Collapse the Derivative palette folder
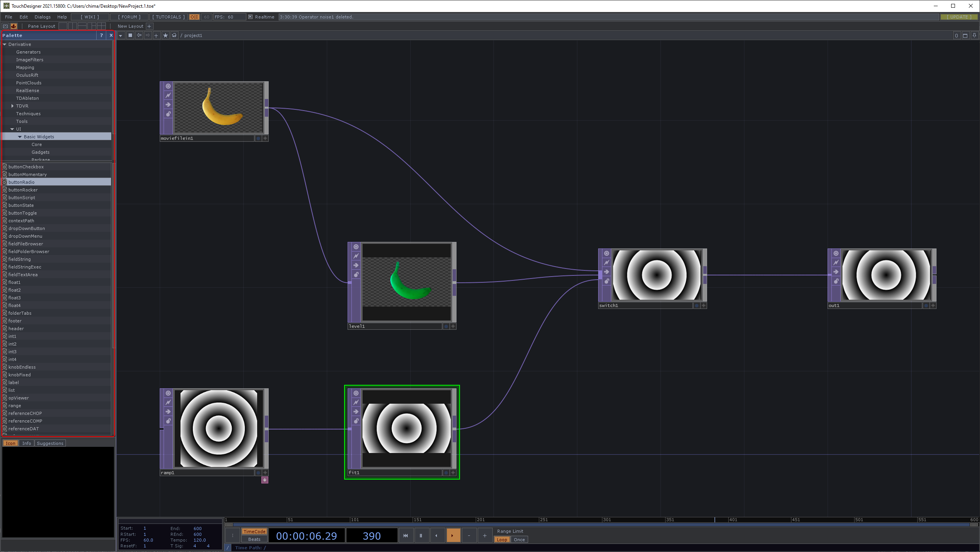 5,44
